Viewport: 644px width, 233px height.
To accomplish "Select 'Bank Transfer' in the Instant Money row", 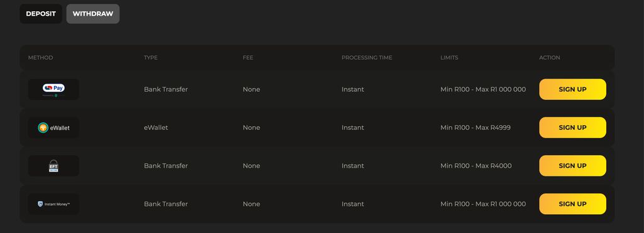I will pos(166,204).
